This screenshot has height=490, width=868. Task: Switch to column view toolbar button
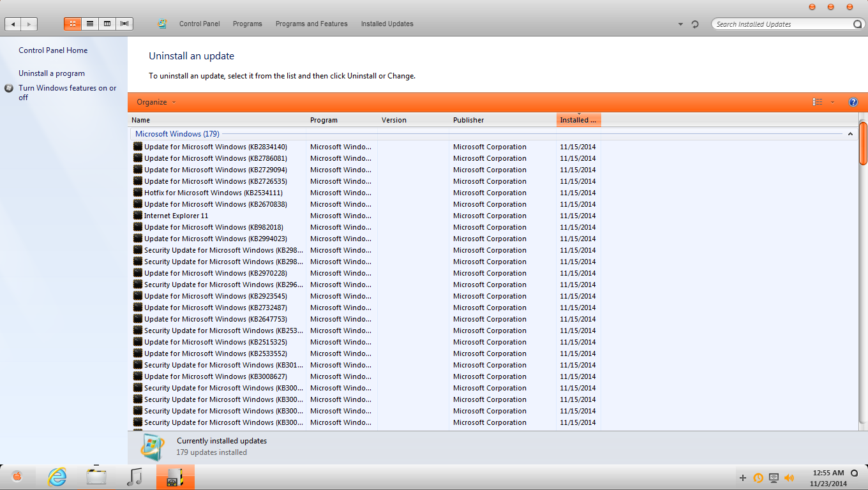coord(107,24)
